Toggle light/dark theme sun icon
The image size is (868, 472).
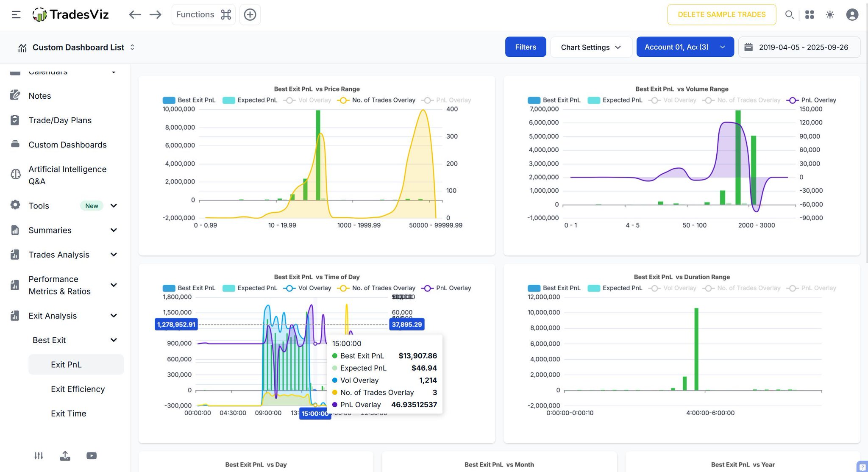830,15
